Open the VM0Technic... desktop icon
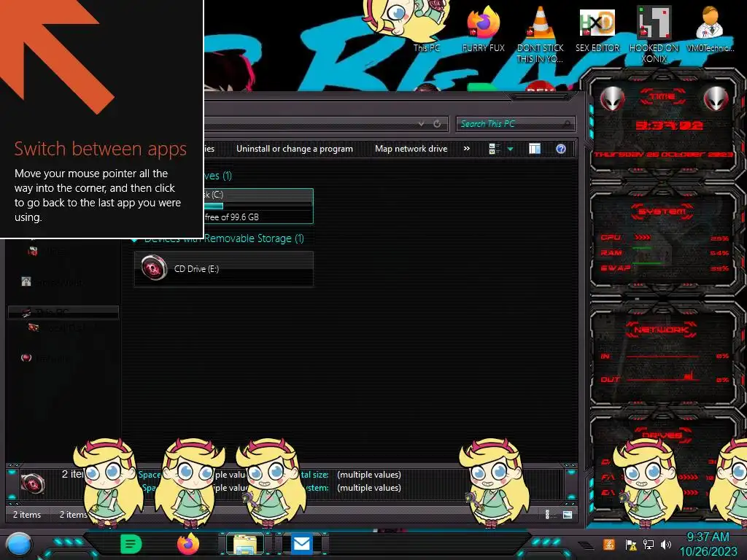Viewport: 747px width, 560px height. coord(710,28)
